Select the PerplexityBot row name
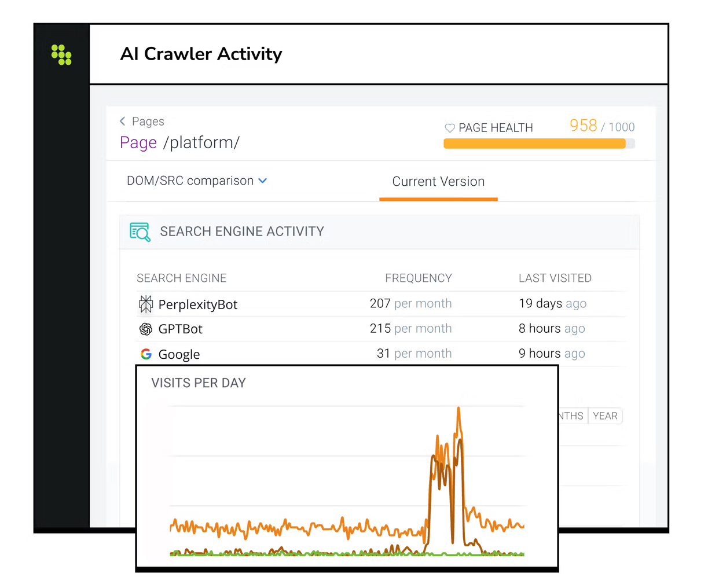The height and width of the screenshot is (588, 719). (x=198, y=304)
